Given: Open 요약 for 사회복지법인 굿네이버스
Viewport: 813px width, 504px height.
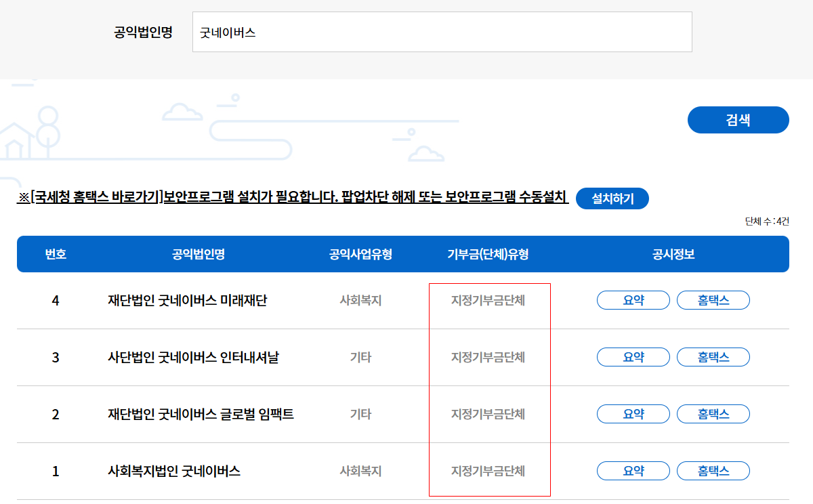Looking at the screenshot, I should pyautogui.click(x=633, y=471).
